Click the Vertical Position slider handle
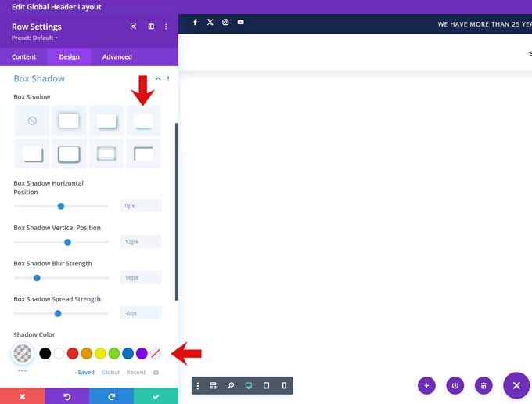Screen dimensions: 532x404 (x=67, y=242)
